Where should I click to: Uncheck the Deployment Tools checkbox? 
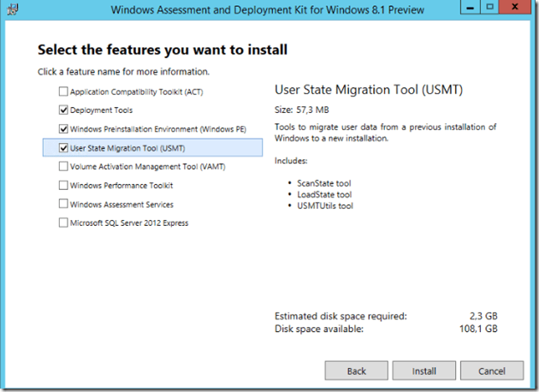pyautogui.click(x=63, y=110)
